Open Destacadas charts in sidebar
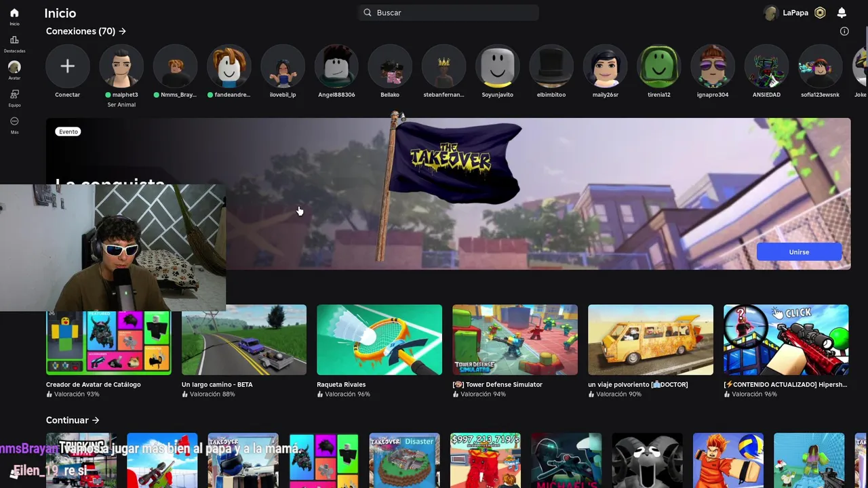 click(x=14, y=43)
